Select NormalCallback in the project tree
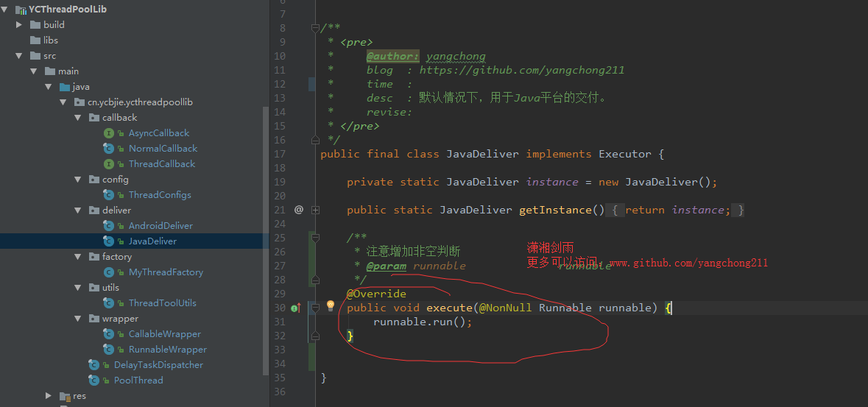The image size is (868, 407). (163, 149)
